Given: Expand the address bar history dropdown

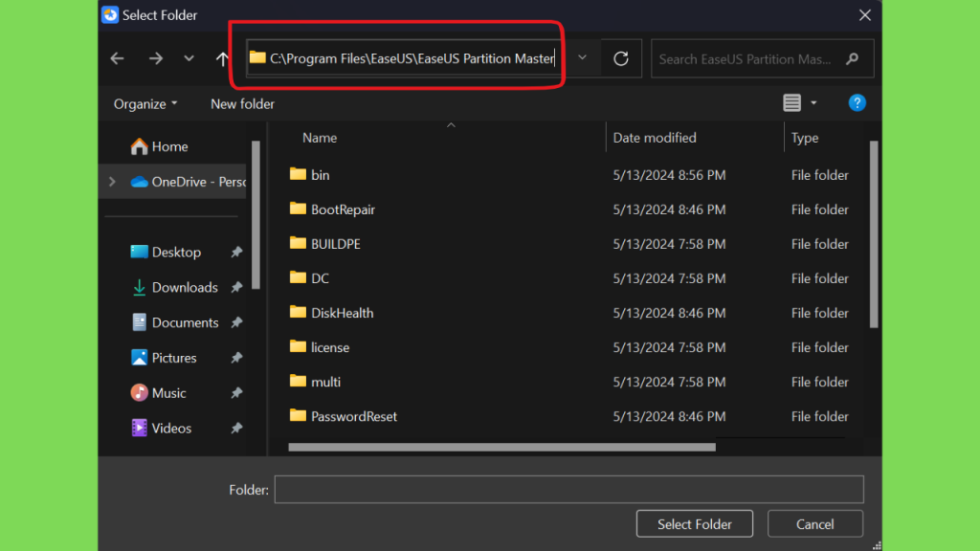Looking at the screenshot, I should (582, 57).
